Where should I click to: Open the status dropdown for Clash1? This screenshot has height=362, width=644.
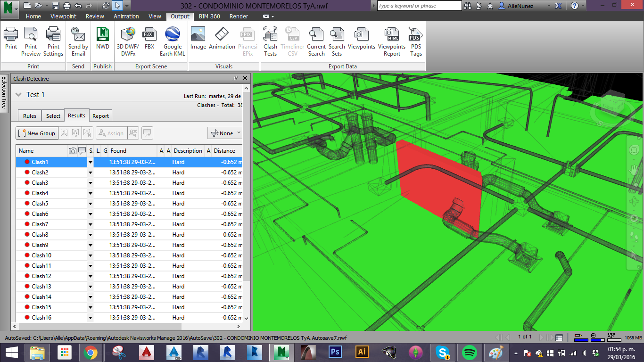pos(90,162)
